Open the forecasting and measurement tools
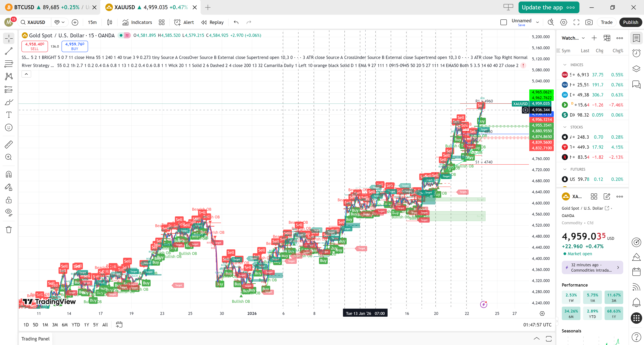 coord(9,89)
